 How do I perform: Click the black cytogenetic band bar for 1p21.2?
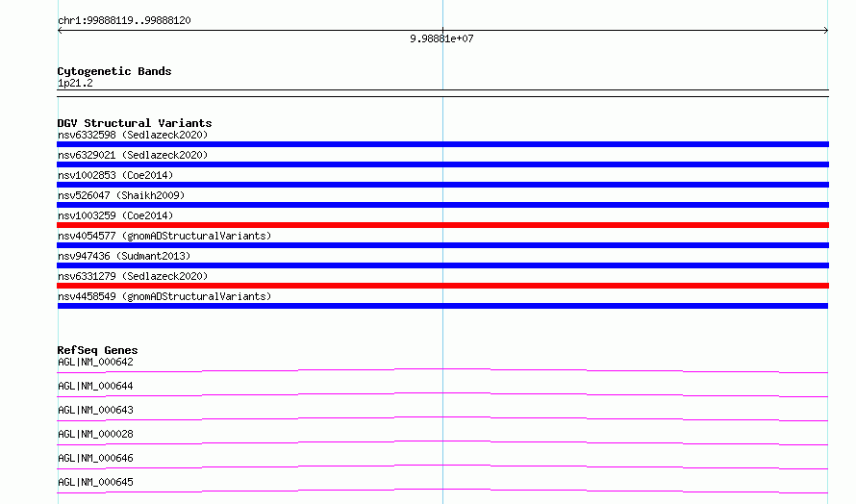(x=442, y=93)
